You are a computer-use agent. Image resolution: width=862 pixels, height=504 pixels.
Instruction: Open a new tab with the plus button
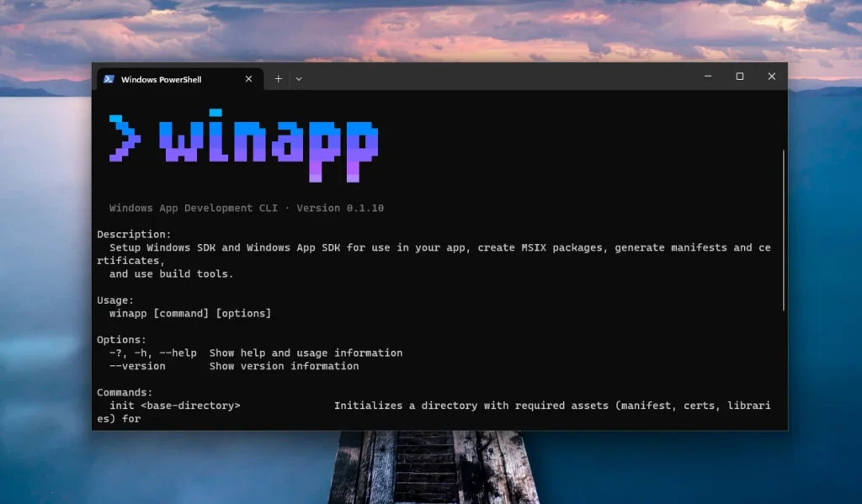[x=277, y=78]
